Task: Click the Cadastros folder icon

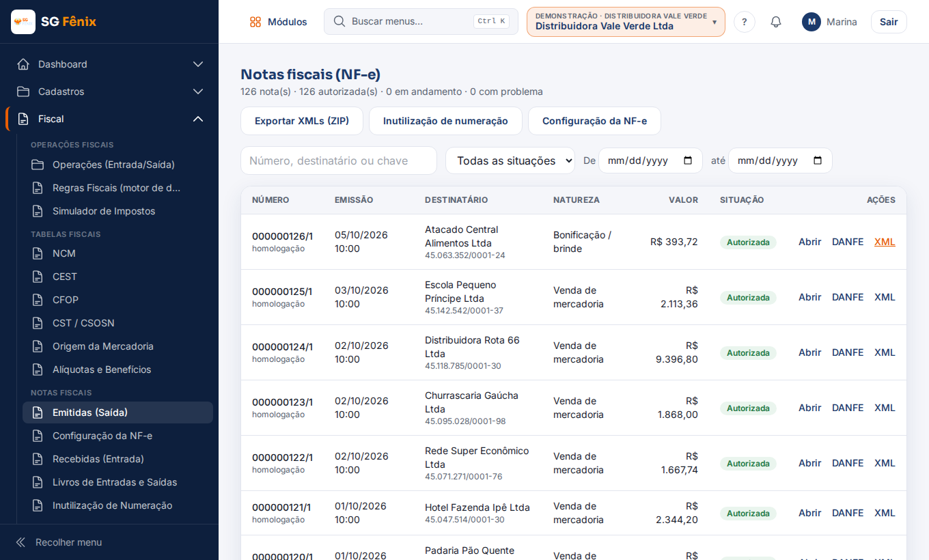Action: (x=23, y=92)
